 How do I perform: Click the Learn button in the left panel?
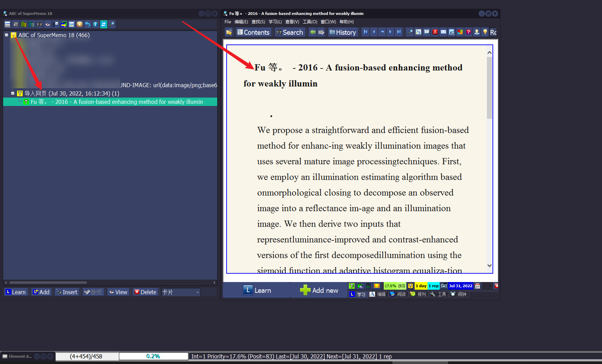coord(16,292)
